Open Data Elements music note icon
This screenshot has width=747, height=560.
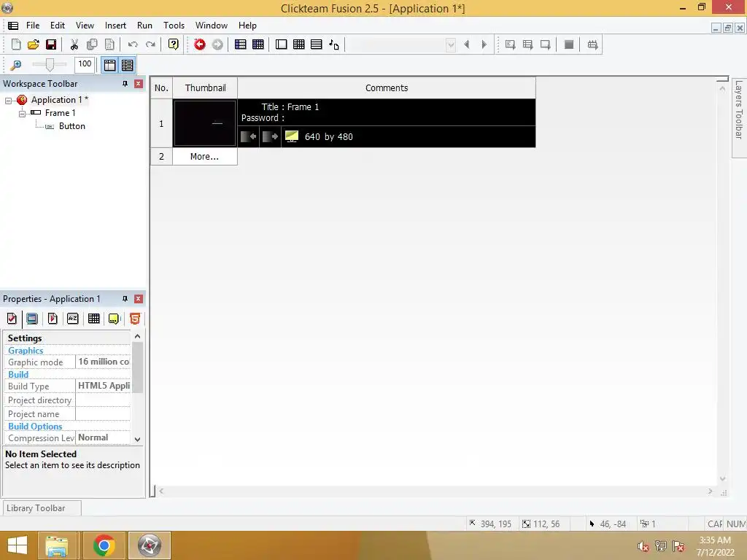point(334,44)
